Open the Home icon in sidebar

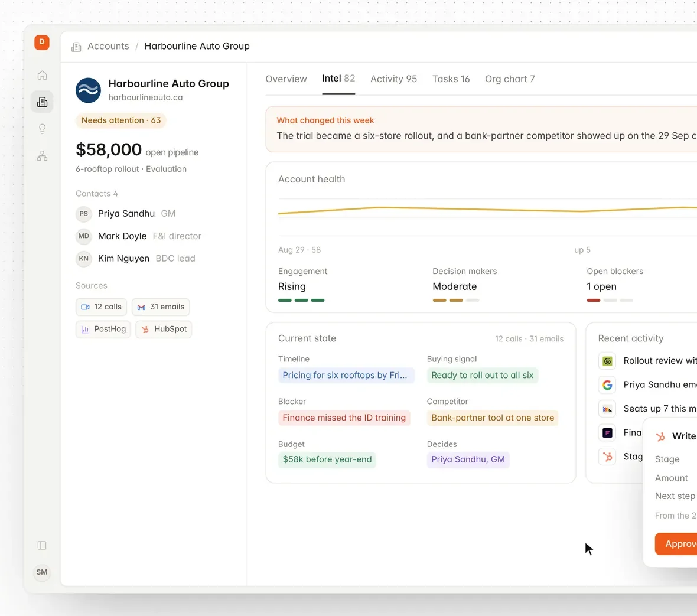tap(42, 75)
